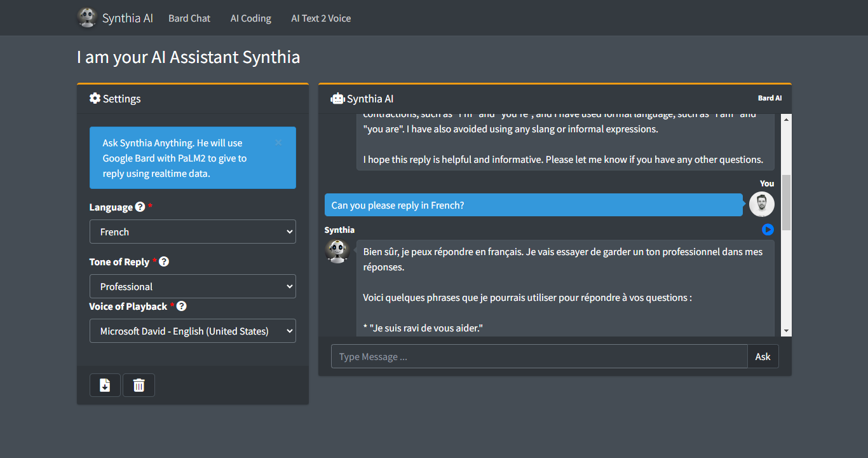Open the Voice of Playback dropdown
Screen dimensions: 868x458
pyautogui.click(x=193, y=331)
